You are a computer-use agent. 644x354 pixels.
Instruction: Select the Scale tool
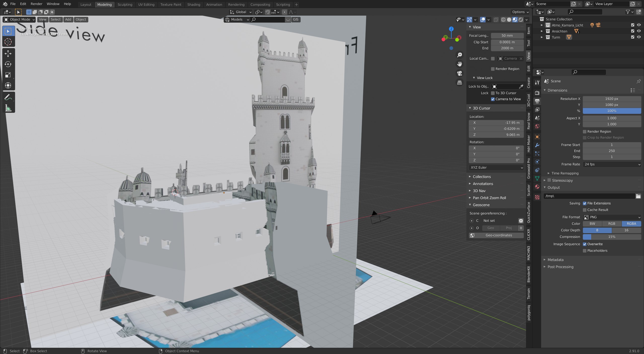pos(8,75)
